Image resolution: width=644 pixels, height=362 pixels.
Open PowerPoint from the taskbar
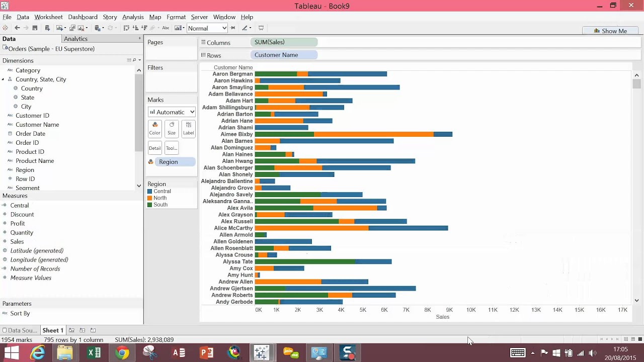point(207,353)
